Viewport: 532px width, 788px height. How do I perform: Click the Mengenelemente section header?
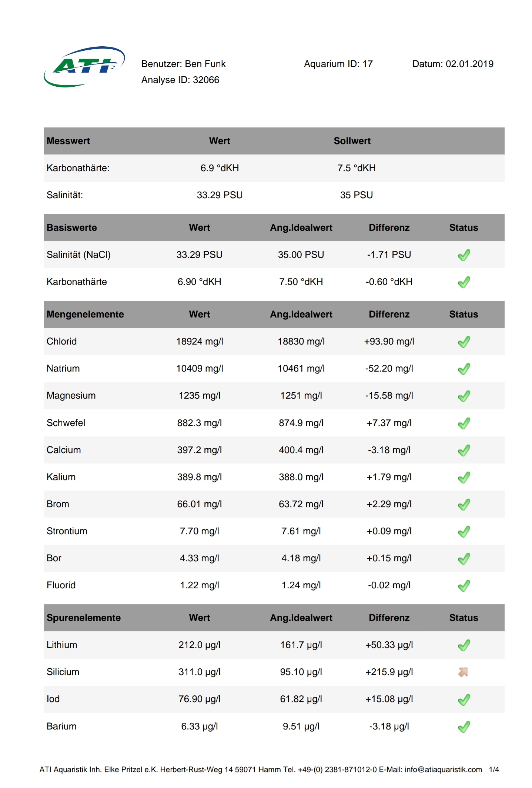coord(85,315)
